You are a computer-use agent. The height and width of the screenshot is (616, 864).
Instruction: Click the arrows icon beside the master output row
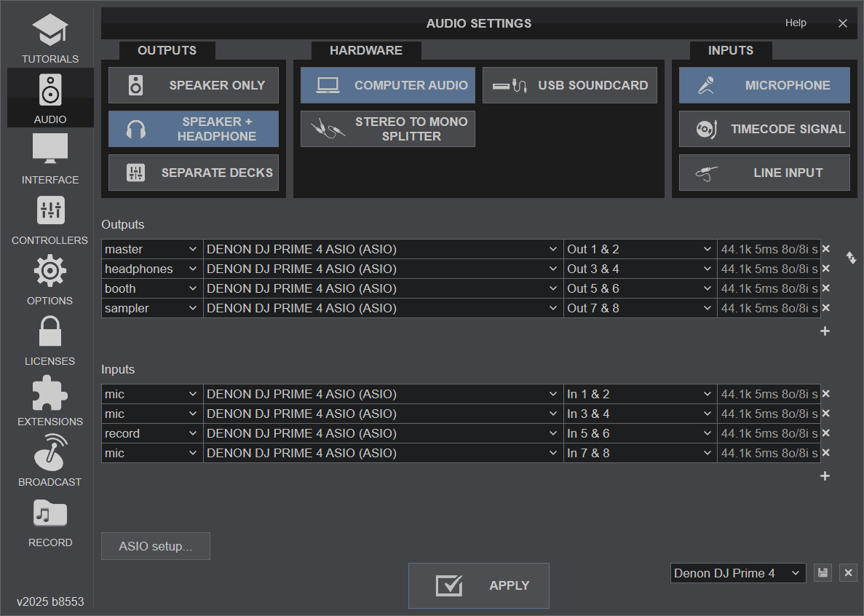click(852, 257)
